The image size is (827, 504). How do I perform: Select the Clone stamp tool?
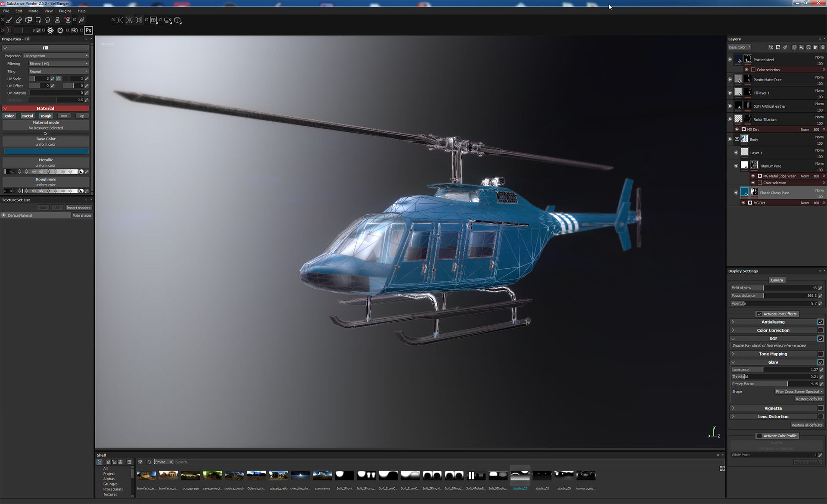pos(57,20)
